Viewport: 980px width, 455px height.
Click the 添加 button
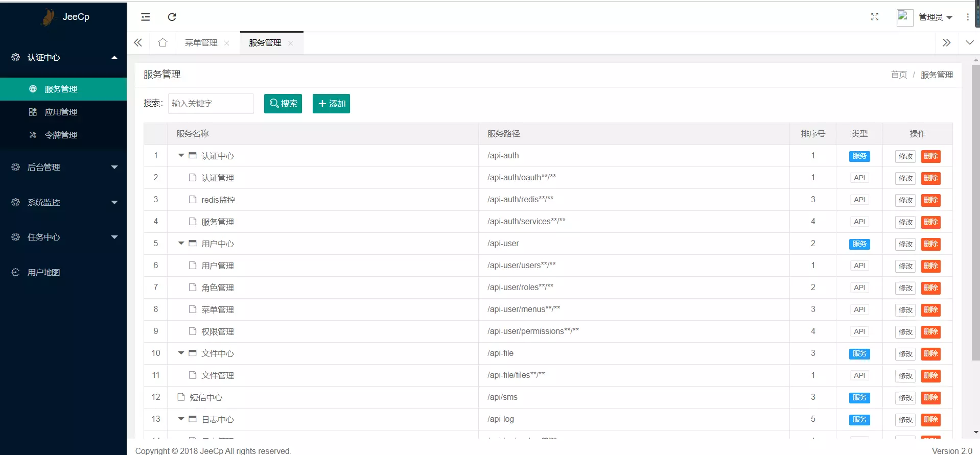point(331,104)
